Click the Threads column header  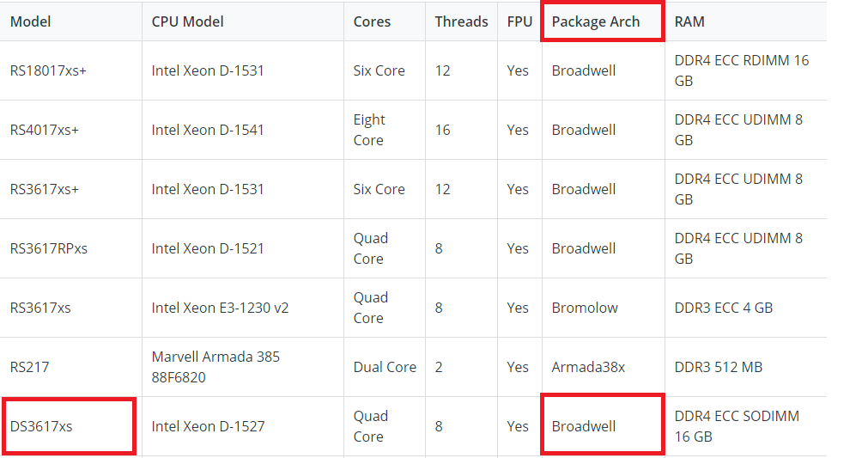461,21
